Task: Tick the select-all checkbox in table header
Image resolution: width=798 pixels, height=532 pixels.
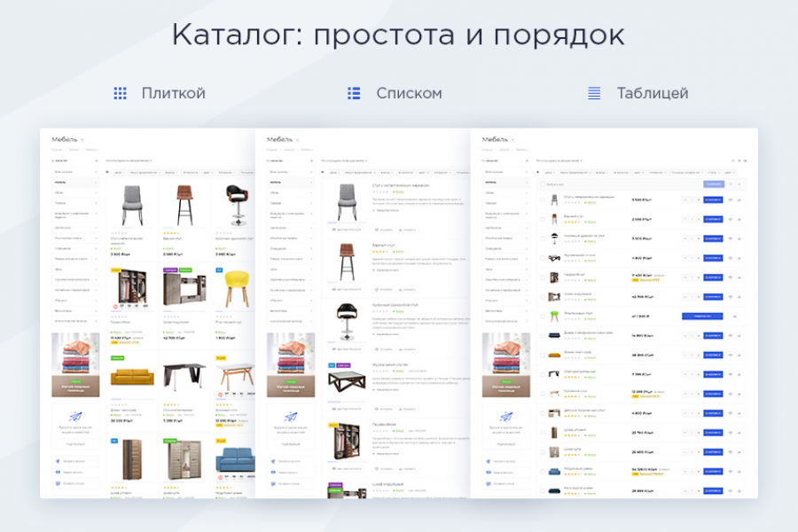Action: pos(543,184)
